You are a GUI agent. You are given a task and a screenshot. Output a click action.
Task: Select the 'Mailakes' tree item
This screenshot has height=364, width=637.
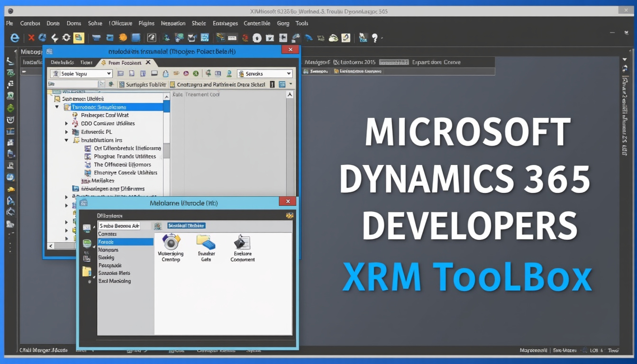(103, 181)
